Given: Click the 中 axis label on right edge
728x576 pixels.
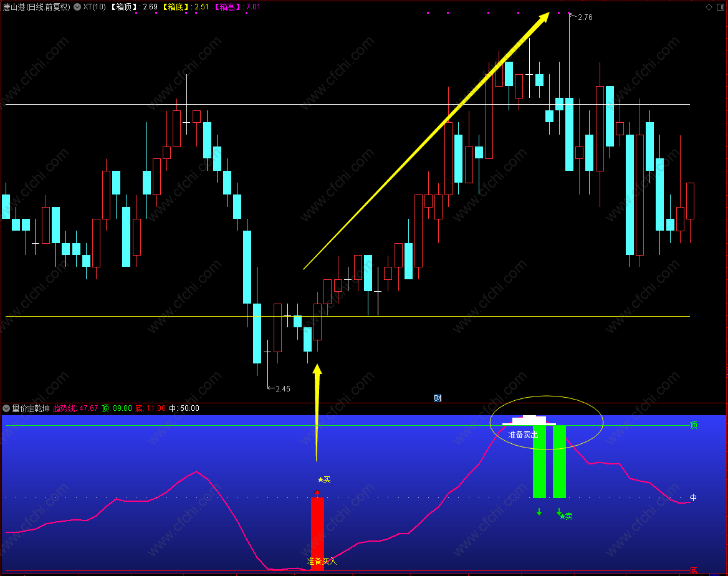Looking at the screenshot, I should 694,497.
